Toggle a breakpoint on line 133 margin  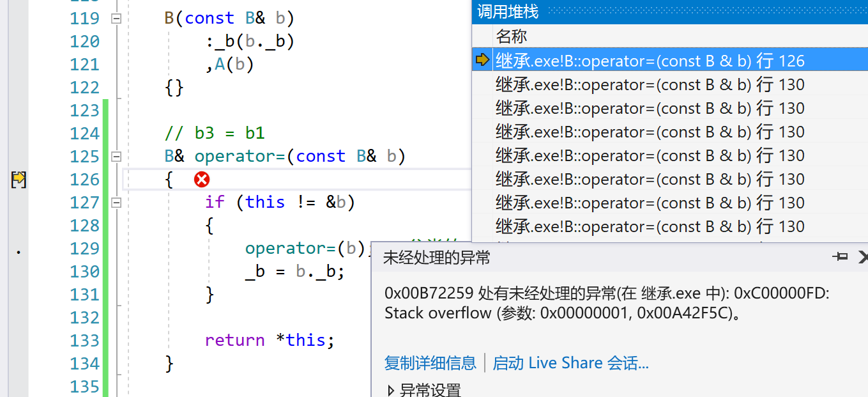pyautogui.click(x=18, y=341)
